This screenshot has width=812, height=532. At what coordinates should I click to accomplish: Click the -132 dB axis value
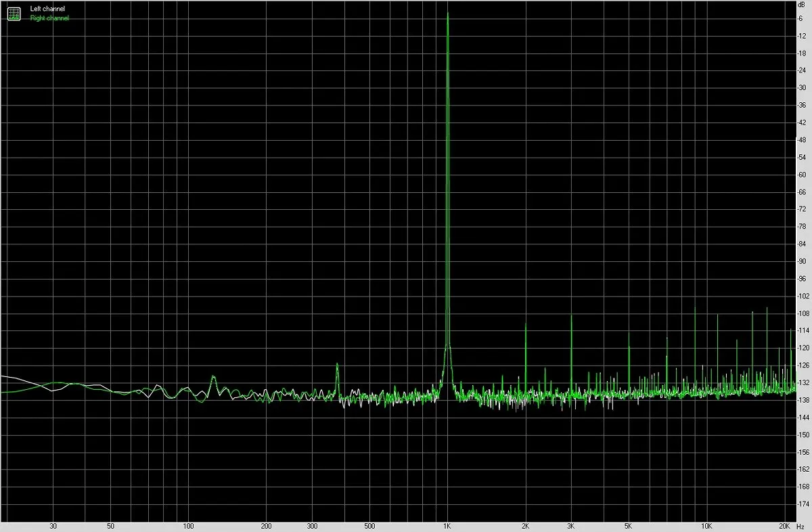[x=804, y=383]
